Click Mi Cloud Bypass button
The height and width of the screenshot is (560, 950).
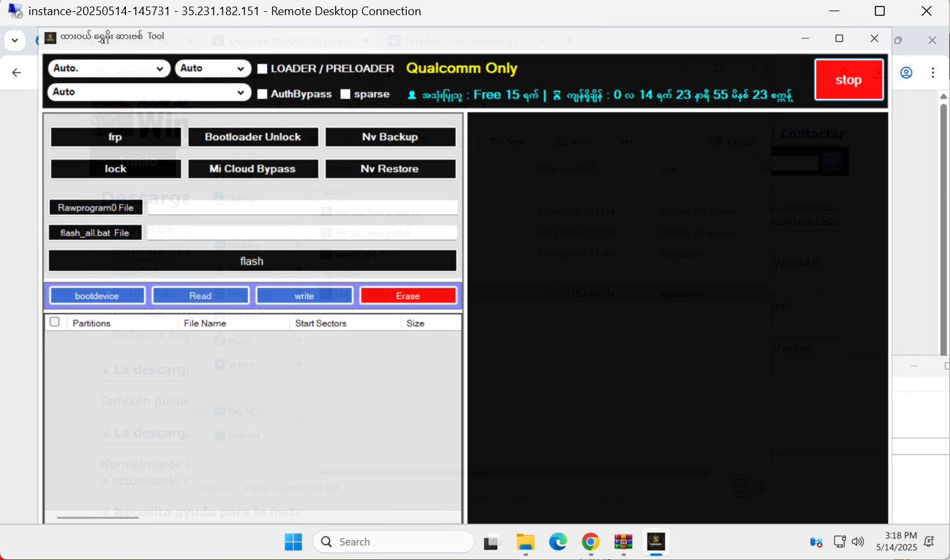253,169
